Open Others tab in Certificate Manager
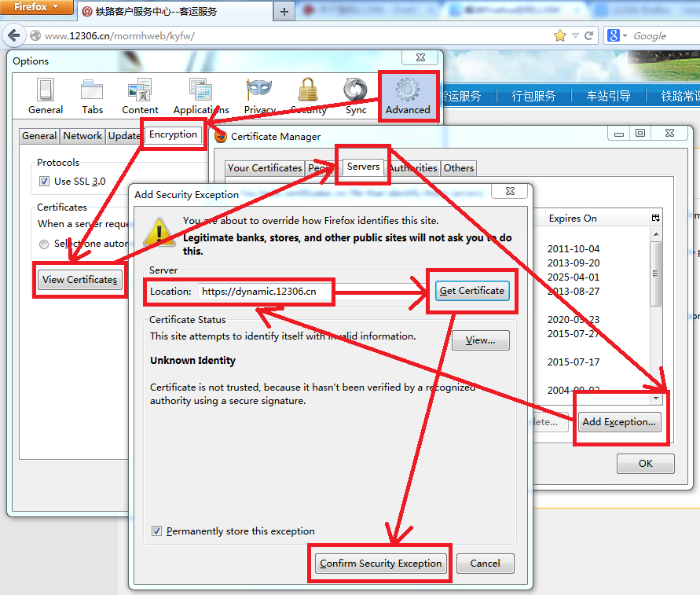The width and height of the screenshot is (700, 595). [459, 168]
